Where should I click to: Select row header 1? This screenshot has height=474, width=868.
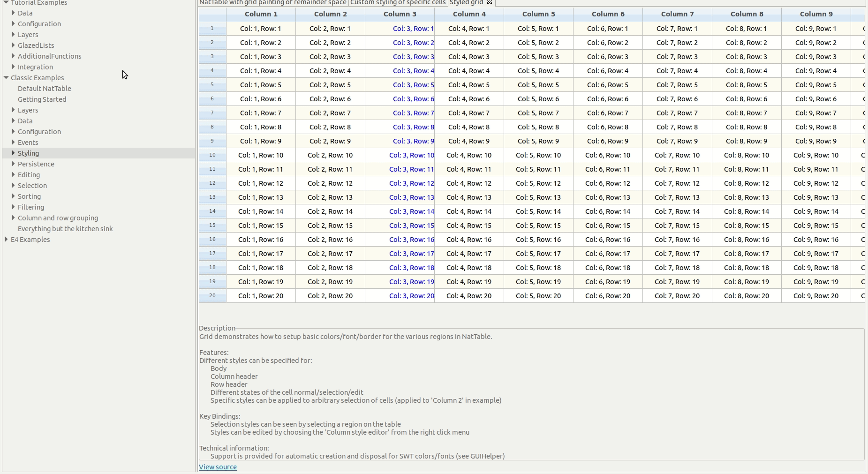point(212,29)
